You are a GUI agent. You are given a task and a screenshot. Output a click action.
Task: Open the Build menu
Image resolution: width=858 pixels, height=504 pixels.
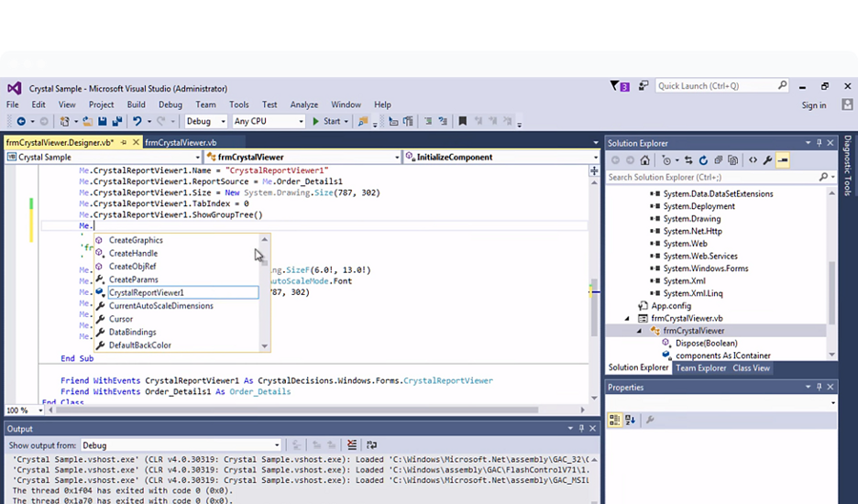(136, 104)
